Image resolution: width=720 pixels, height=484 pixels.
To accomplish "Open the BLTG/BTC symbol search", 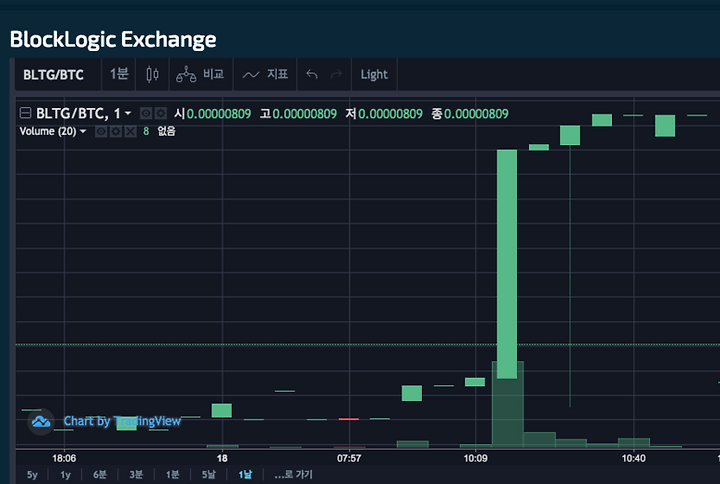I will point(53,74).
